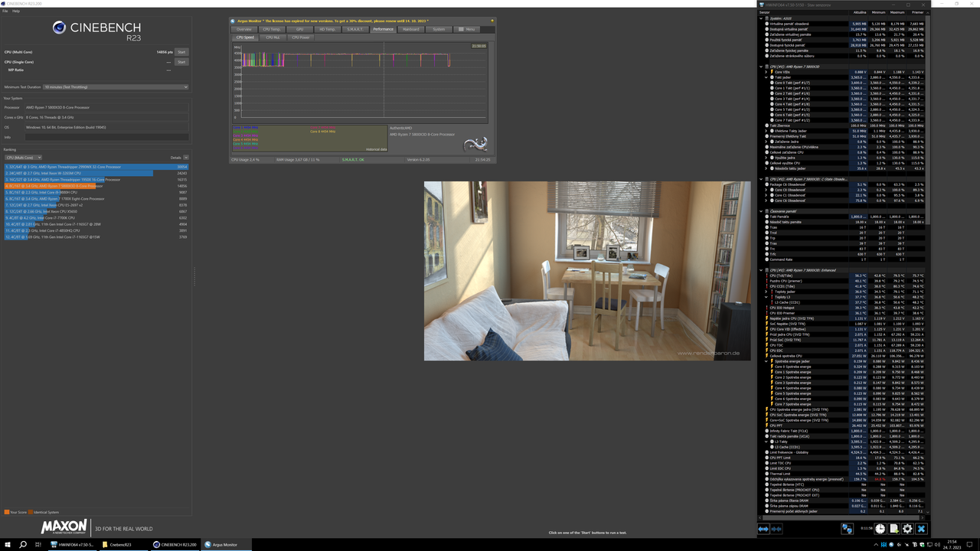Collapse Časovanie pamäti sensor group

(x=761, y=211)
